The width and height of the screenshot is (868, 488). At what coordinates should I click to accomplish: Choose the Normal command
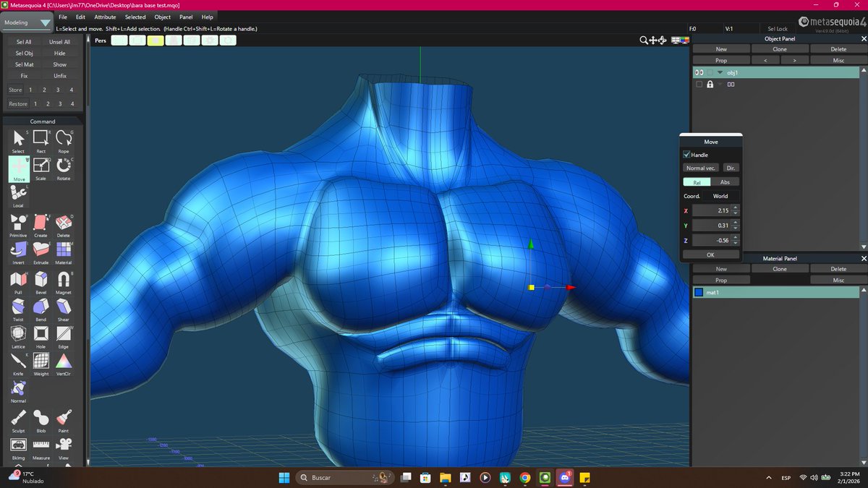19,393
